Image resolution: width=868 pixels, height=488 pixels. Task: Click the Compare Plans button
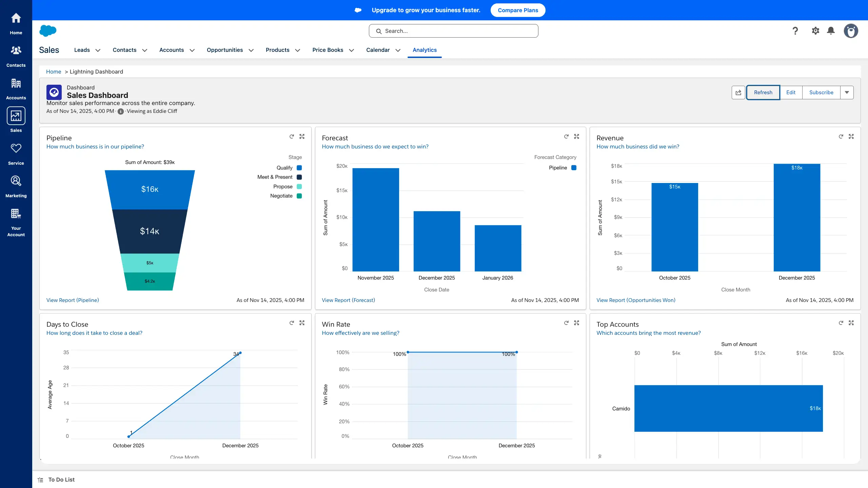518,10
